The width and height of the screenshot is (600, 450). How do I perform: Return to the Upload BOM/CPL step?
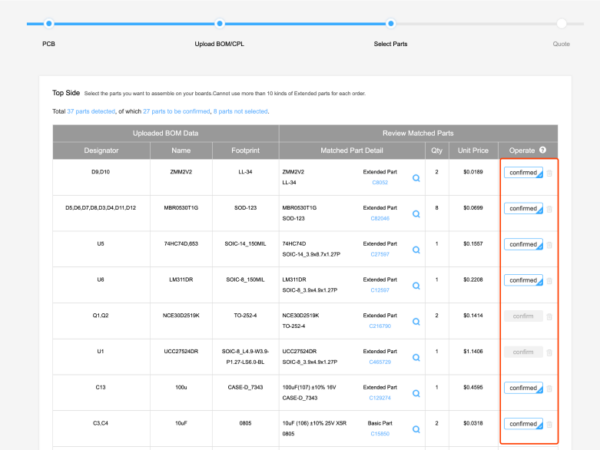coord(219,44)
